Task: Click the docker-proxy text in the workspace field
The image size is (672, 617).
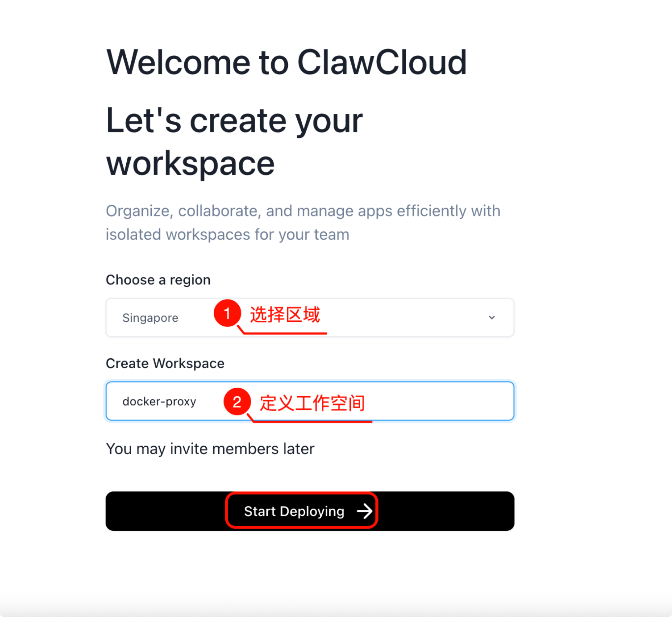Action: tap(159, 402)
